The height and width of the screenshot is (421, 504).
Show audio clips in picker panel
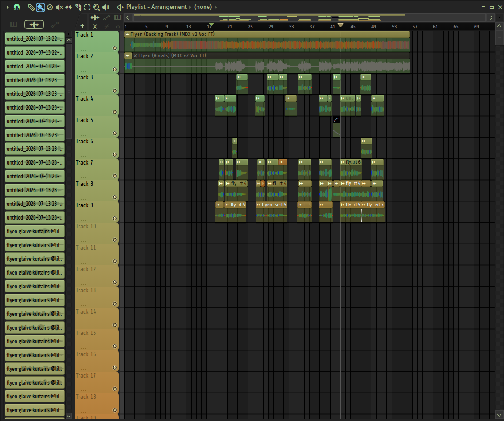(34, 24)
